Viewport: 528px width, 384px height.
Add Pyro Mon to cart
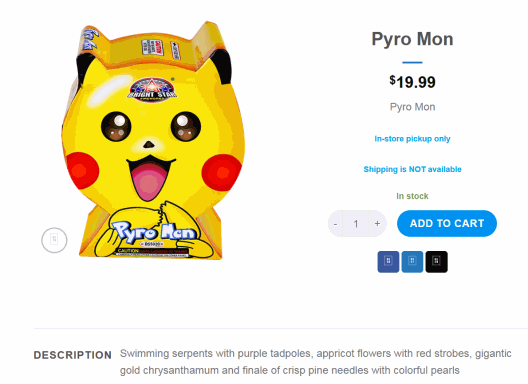tap(447, 223)
